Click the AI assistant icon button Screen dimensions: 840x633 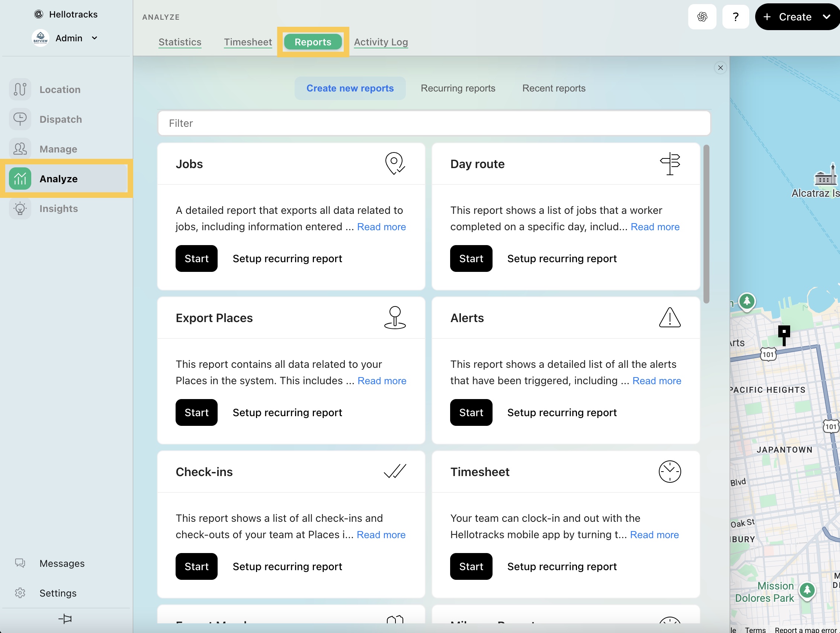(x=702, y=17)
